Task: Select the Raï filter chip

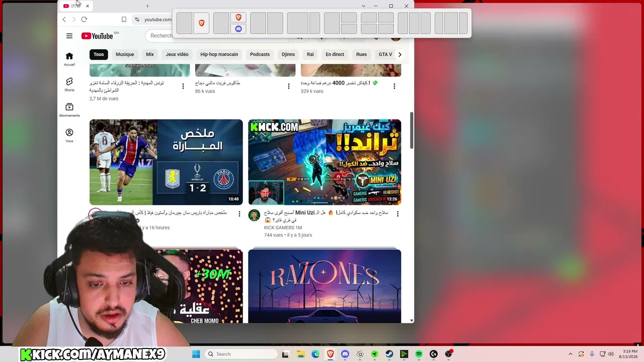Action: (x=310, y=54)
